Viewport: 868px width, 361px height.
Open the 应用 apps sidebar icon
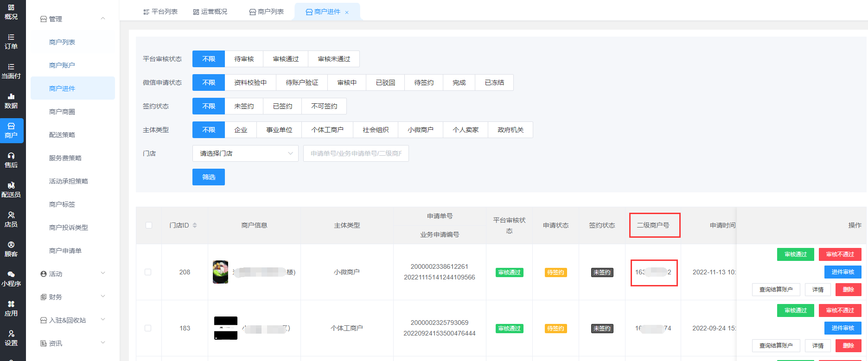[11, 309]
